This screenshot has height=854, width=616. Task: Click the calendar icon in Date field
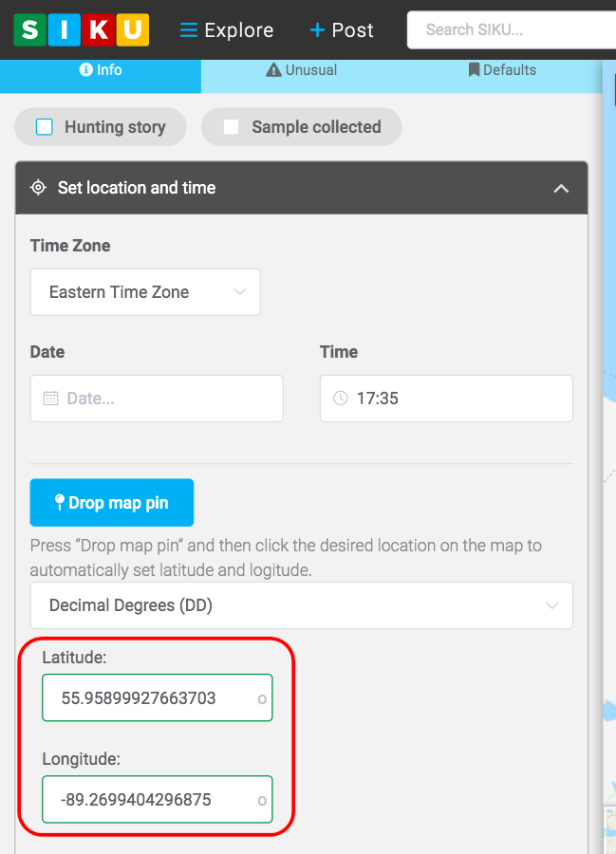tap(50, 399)
